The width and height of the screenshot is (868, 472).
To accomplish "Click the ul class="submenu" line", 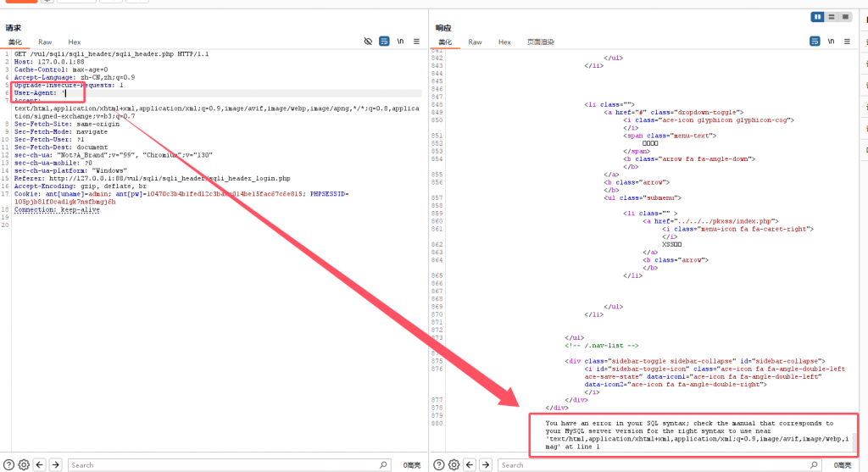I will coord(643,197).
